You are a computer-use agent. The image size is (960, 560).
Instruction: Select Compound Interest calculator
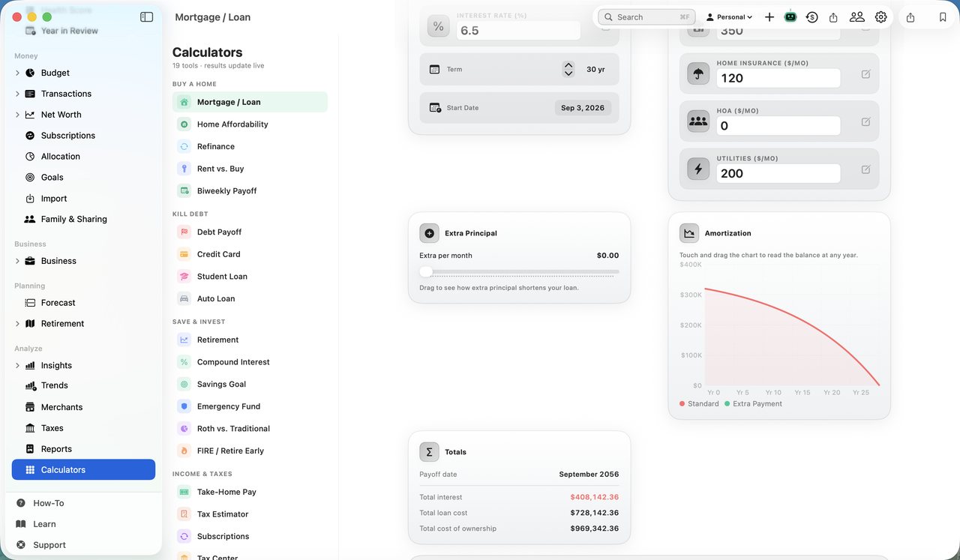250,361
